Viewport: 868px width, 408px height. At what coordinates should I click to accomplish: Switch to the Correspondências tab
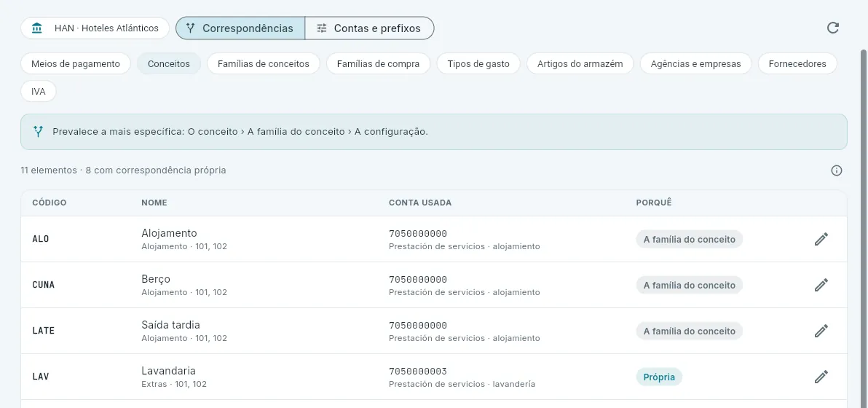[x=240, y=28]
